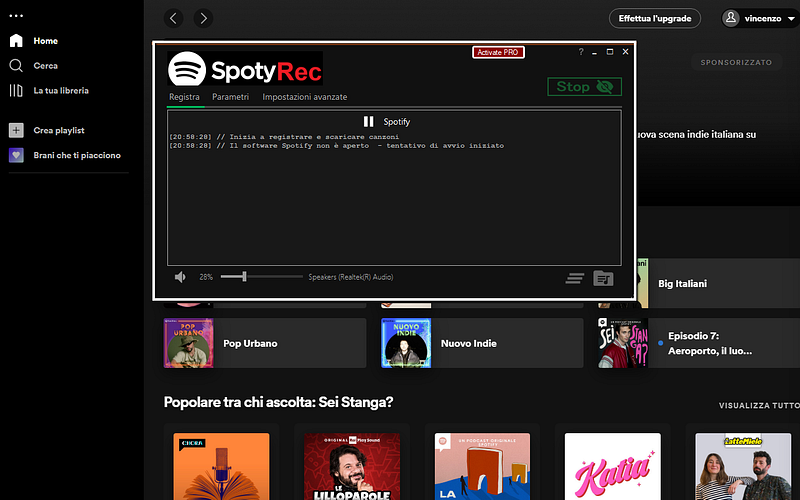Open the Spotify original podcast book cover
The height and width of the screenshot is (500, 800).
click(482, 466)
